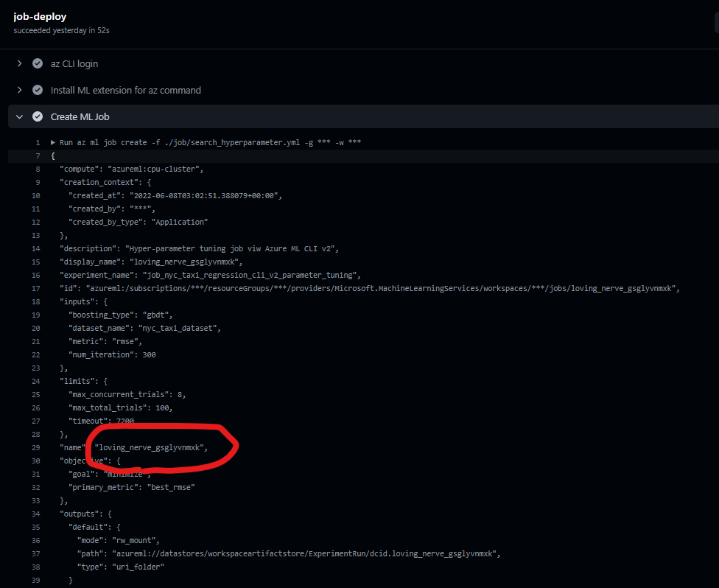
Task: Click the "max_concurrent_trials": 8 line
Action: pyautogui.click(x=127, y=395)
